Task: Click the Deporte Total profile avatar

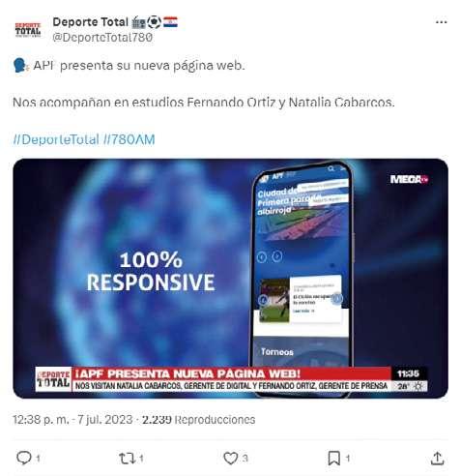Action: coord(28,30)
